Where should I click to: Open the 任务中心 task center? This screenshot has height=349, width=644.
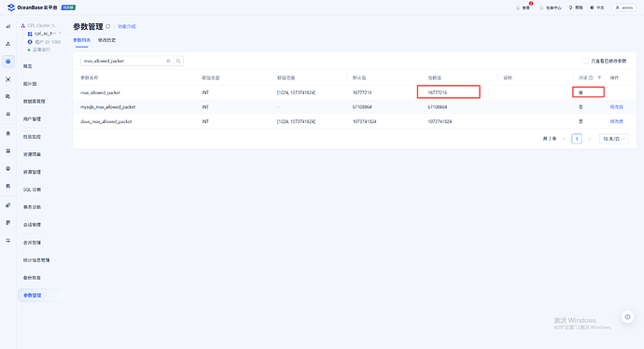(551, 7)
